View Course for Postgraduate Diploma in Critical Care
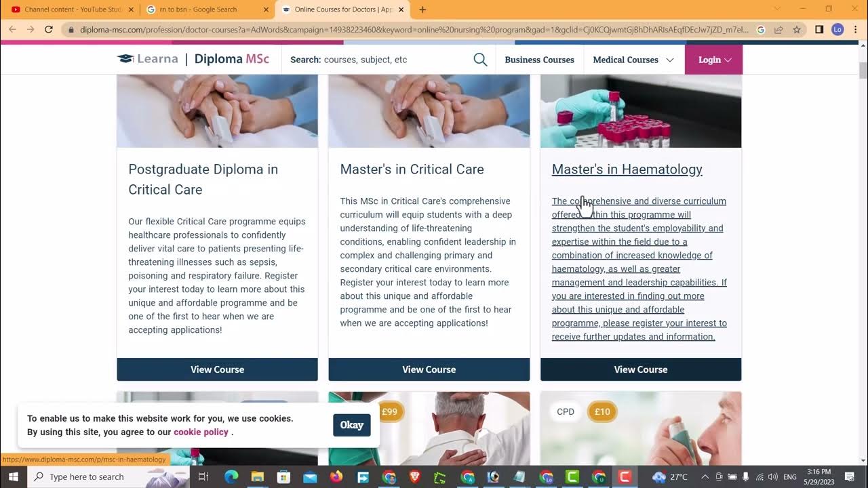 click(x=217, y=369)
